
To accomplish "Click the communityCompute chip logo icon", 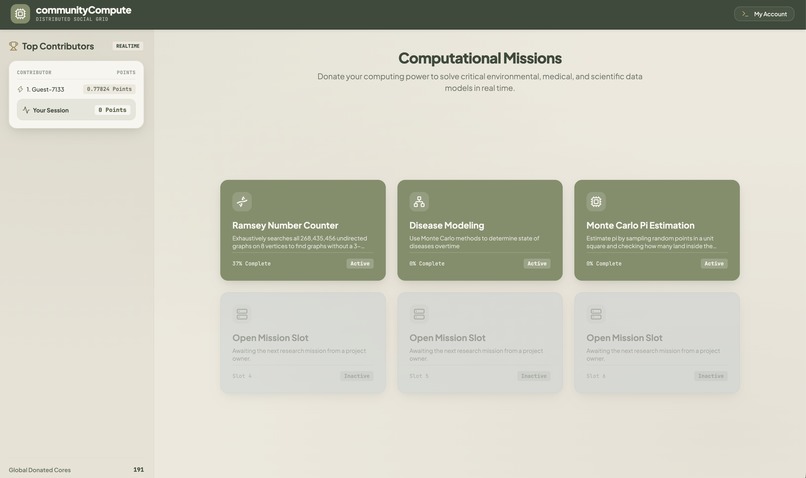I will click(x=20, y=14).
